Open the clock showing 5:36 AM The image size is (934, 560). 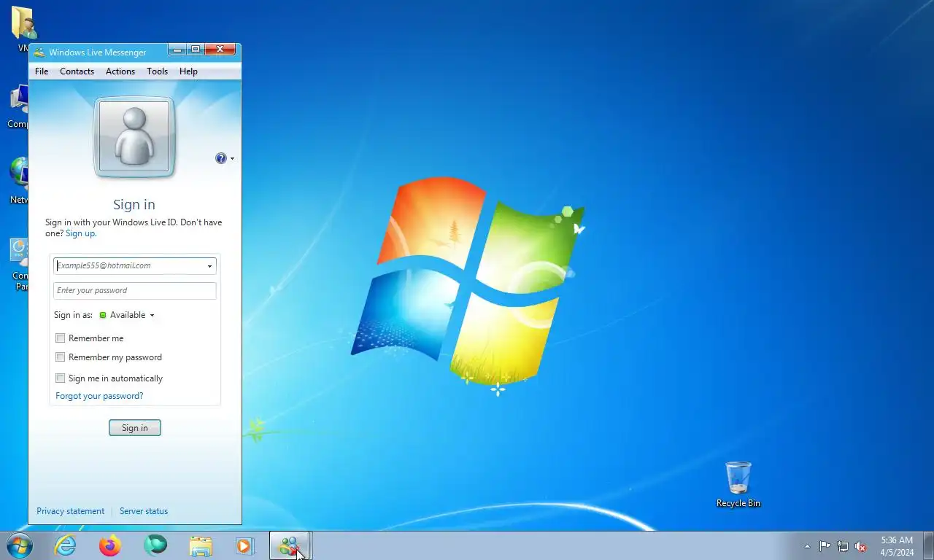[x=897, y=546]
